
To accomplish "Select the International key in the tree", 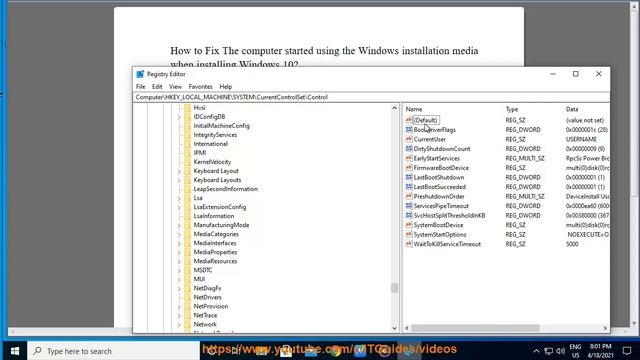I will (x=211, y=144).
